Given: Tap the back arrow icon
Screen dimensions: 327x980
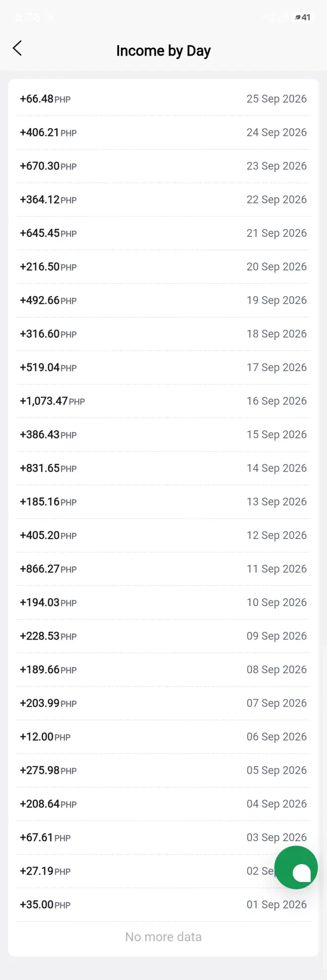Looking at the screenshot, I should coord(17,48).
